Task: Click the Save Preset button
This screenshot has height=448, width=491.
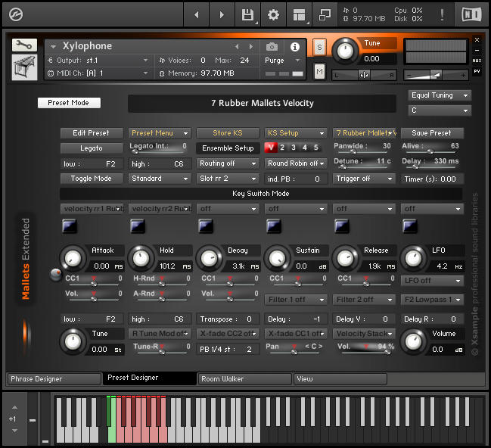Action: pyautogui.click(x=432, y=133)
